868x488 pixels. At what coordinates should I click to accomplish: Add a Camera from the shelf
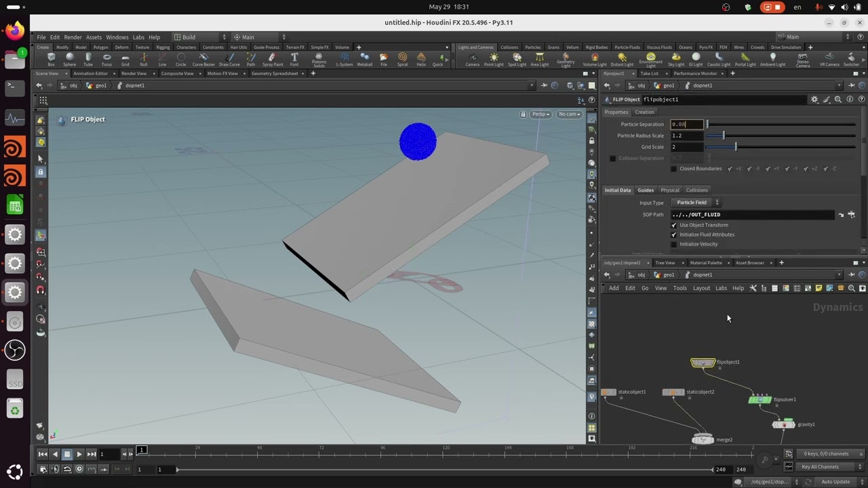(473, 59)
